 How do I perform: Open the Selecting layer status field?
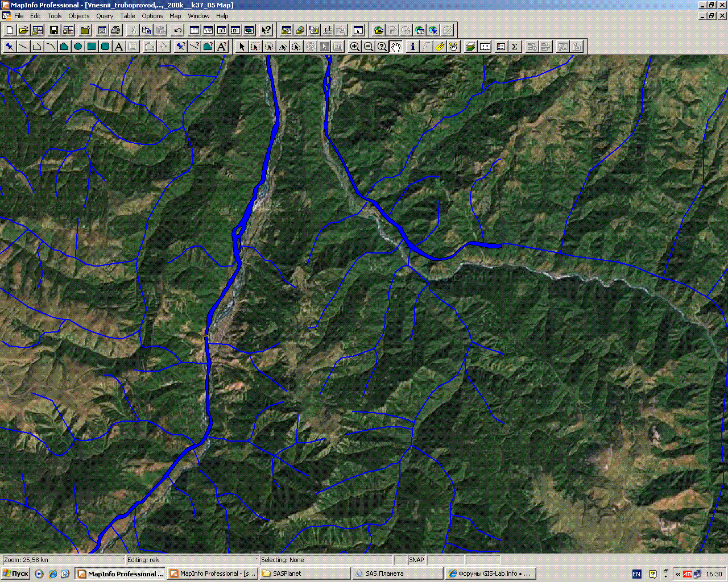pyautogui.click(x=326, y=560)
